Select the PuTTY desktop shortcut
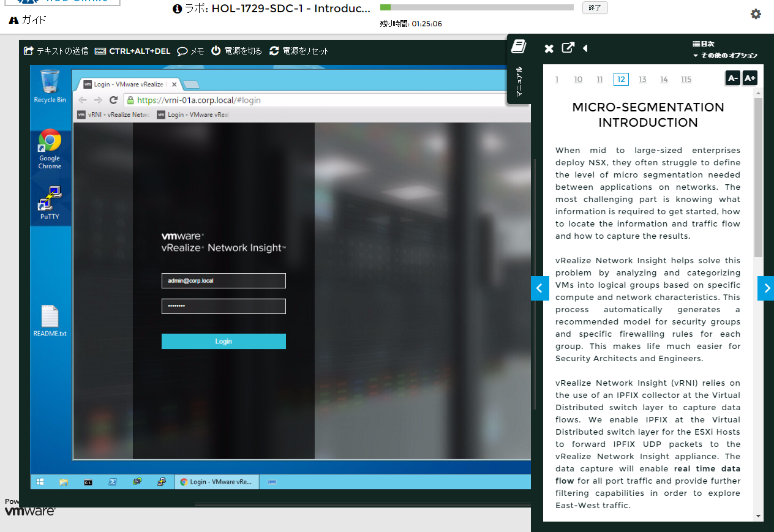The width and height of the screenshot is (774, 532). tap(50, 203)
